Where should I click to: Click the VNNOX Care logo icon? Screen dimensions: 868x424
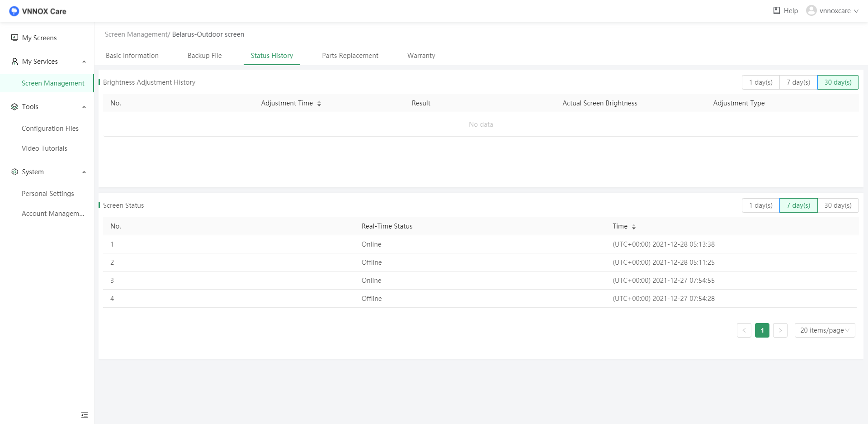14,11
